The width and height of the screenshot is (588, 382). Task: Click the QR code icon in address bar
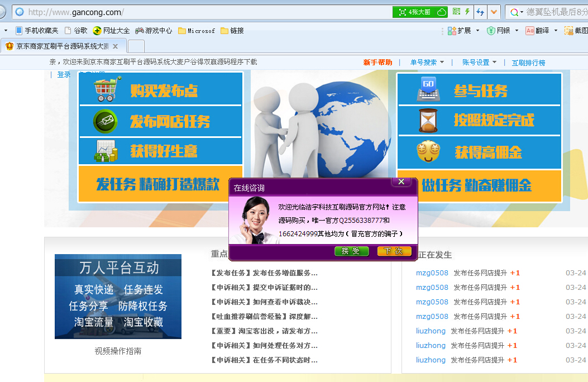coord(456,12)
